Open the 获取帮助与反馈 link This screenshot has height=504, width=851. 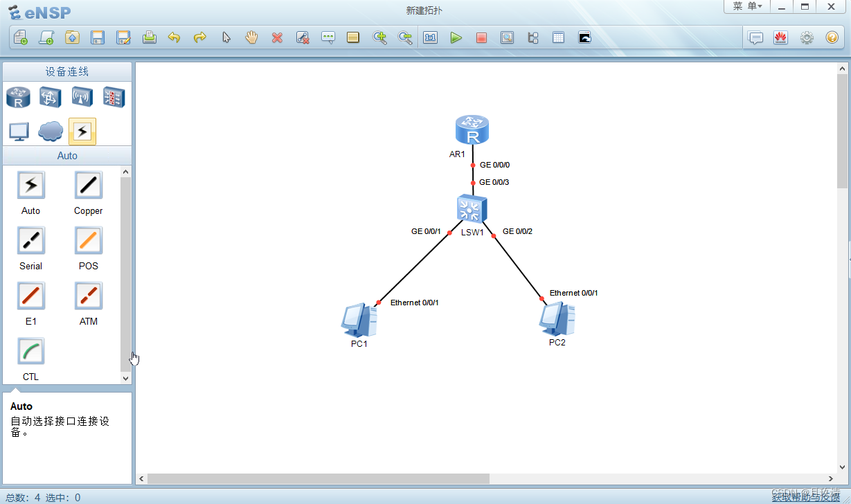pos(805,497)
